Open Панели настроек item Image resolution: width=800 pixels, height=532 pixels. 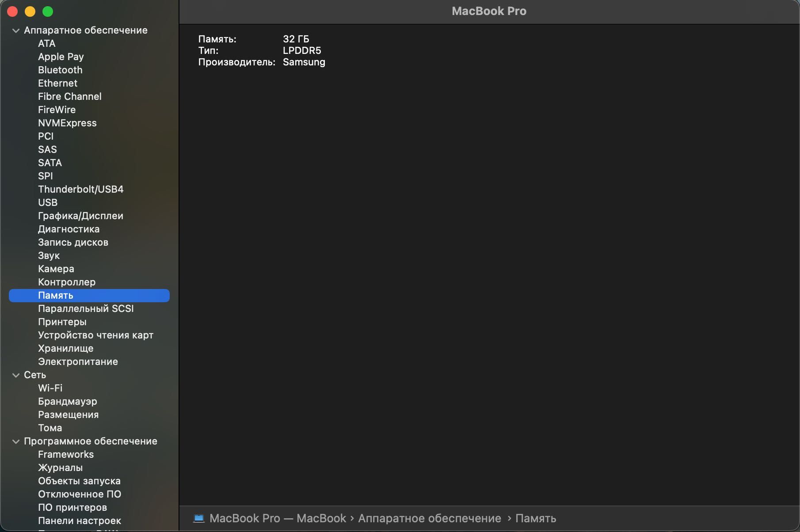pos(80,521)
